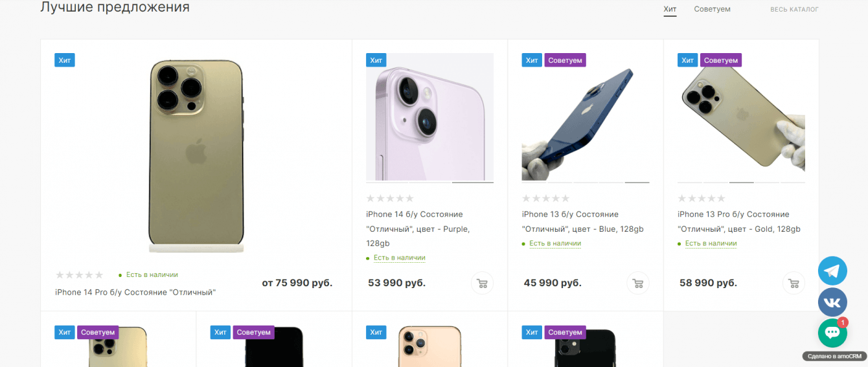This screenshot has height=367, width=868.
Task: Click the large gold iPhone 14 Pro image
Action: [196, 155]
